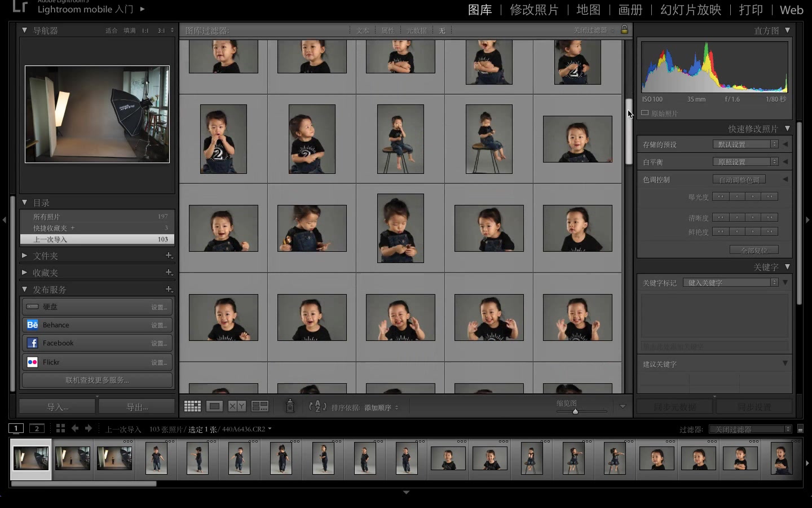Click 联机查找更多服务 button

coord(97,380)
